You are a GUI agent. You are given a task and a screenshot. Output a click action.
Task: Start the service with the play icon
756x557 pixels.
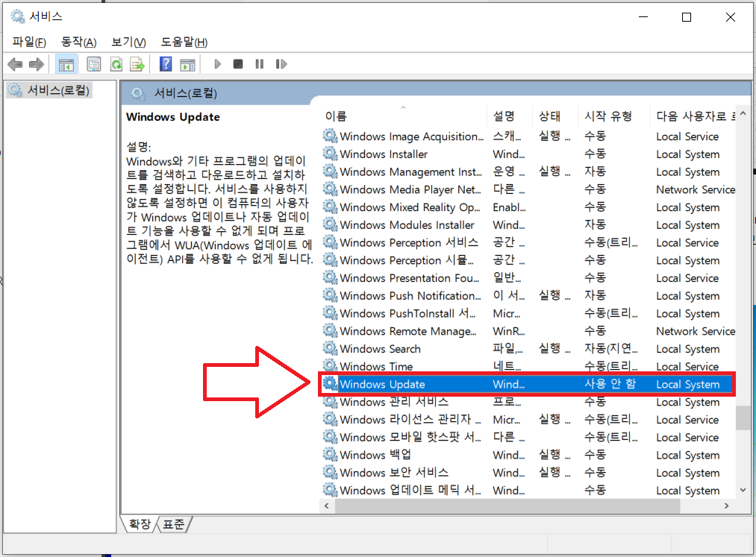click(x=217, y=64)
